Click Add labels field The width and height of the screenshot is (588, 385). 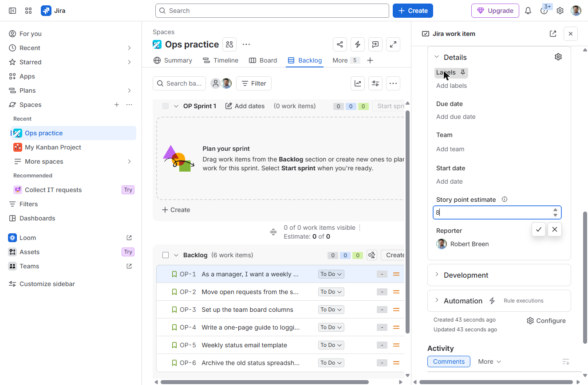(x=451, y=86)
